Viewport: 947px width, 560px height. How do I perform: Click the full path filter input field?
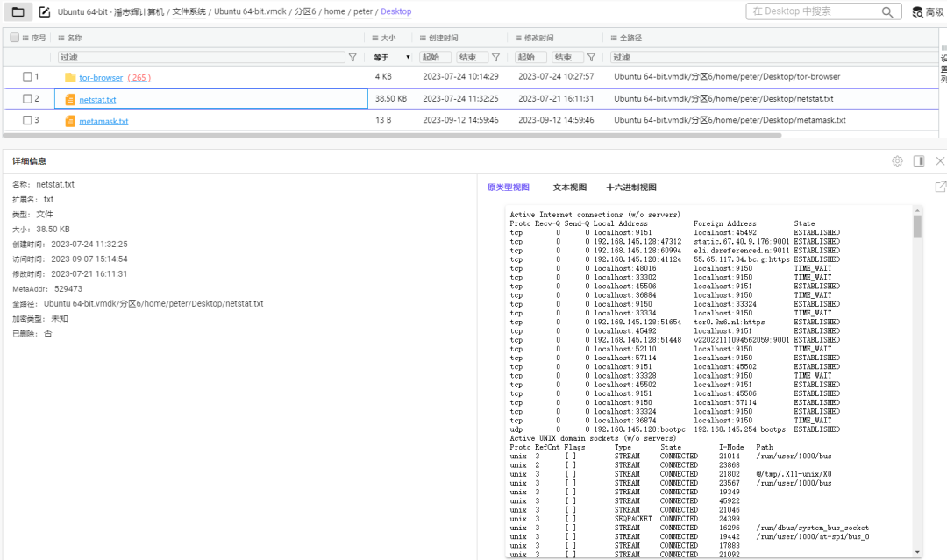coord(773,57)
